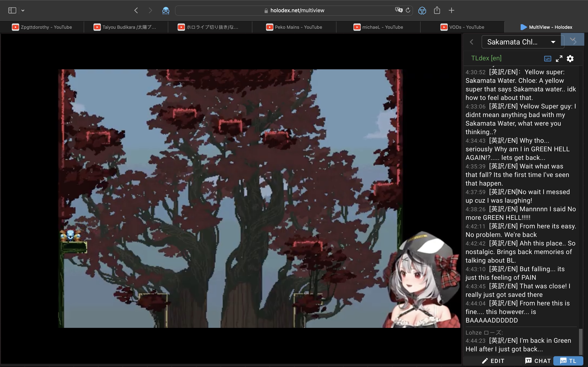Image resolution: width=588 pixels, height=367 pixels.
Task: Click the ghost privacy icon beside the address bar
Action: tap(166, 10)
